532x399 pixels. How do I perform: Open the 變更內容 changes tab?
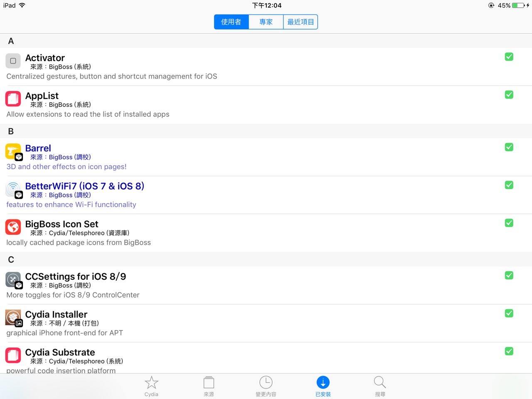click(266, 386)
